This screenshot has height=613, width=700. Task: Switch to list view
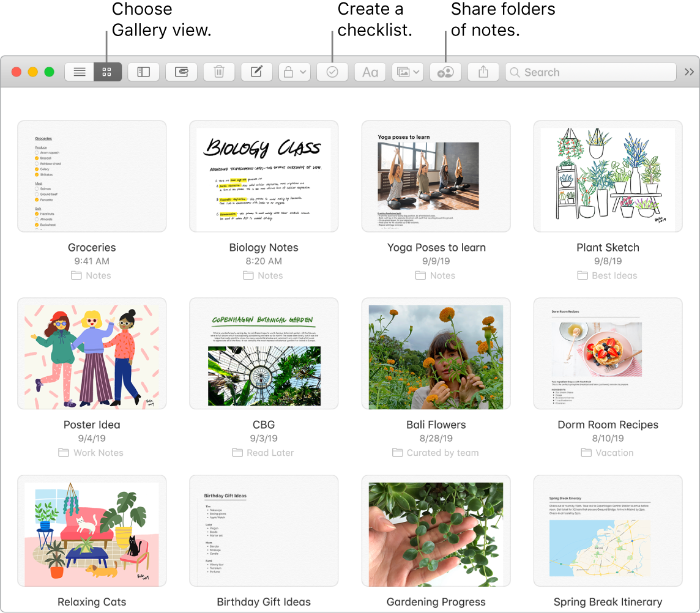pos(79,72)
